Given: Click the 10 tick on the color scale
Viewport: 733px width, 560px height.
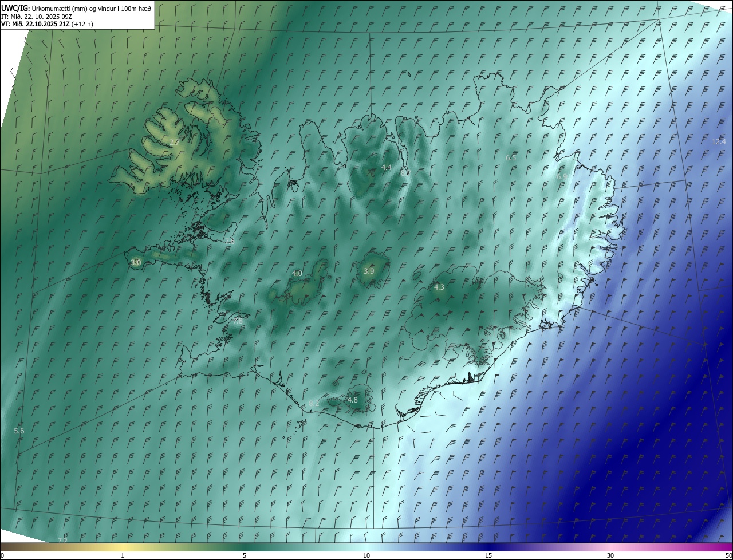Looking at the screenshot, I should [x=366, y=555].
